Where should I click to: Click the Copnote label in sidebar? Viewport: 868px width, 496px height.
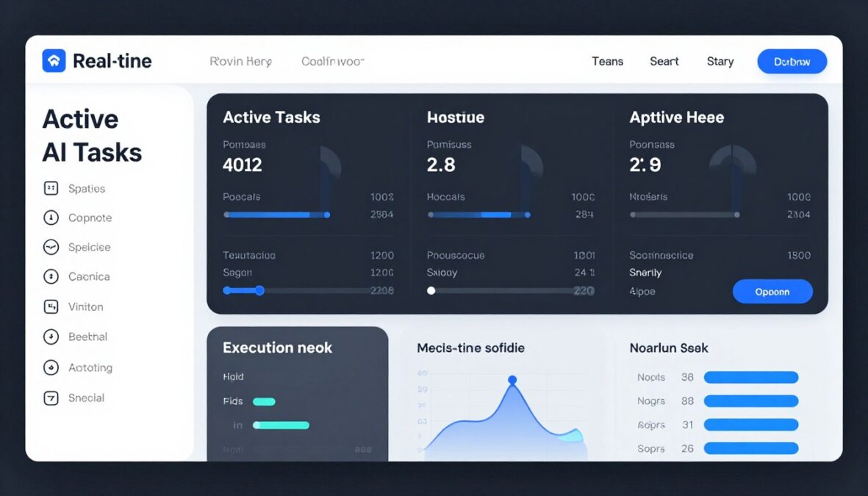click(90, 218)
